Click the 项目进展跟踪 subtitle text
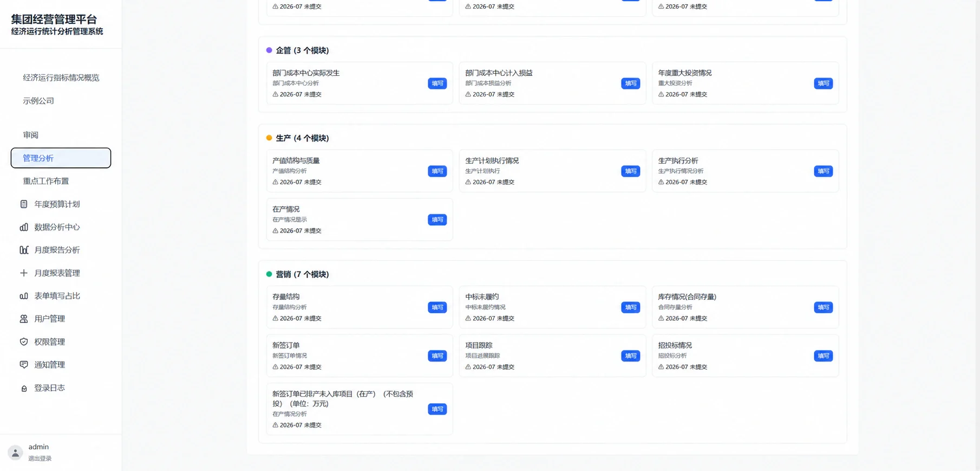Screen dimensions: 980x471 pyautogui.click(x=482, y=356)
